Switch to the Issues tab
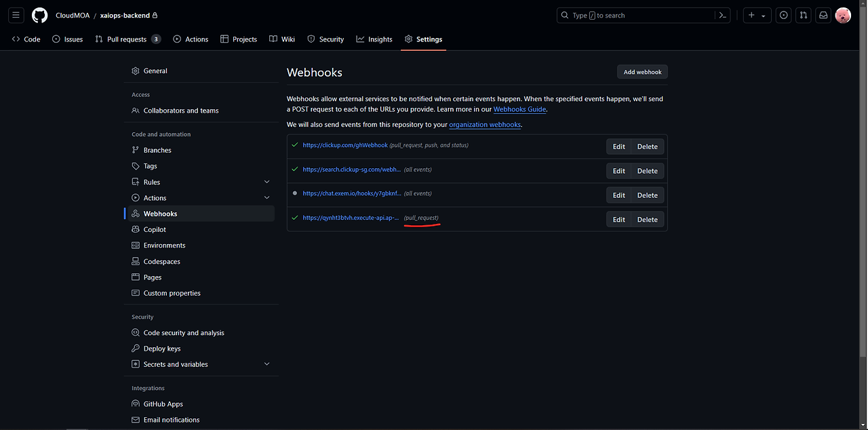The width and height of the screenshot is (868, 430). [x=67, y=39]
